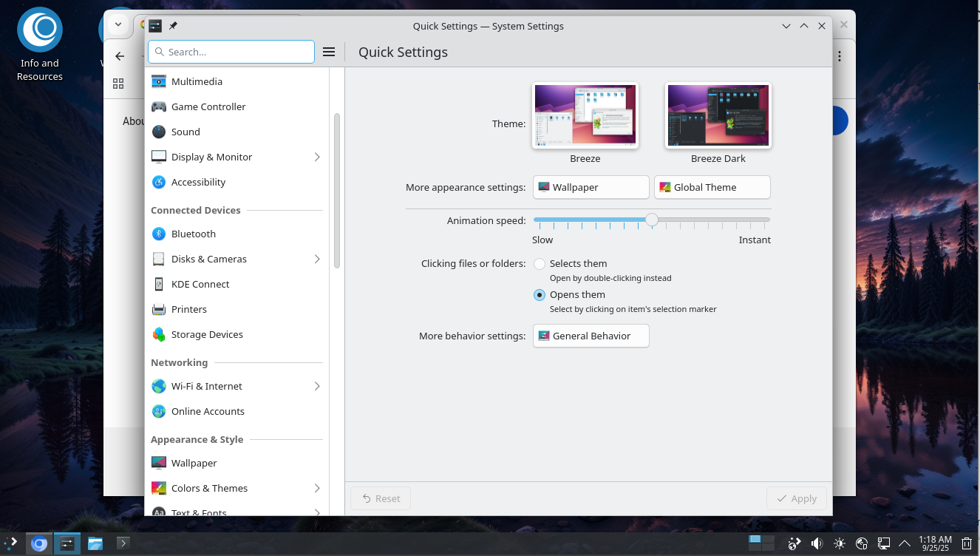Click the Multimedia icon in sidebar

pyautogui.click(x=159, y=81)
